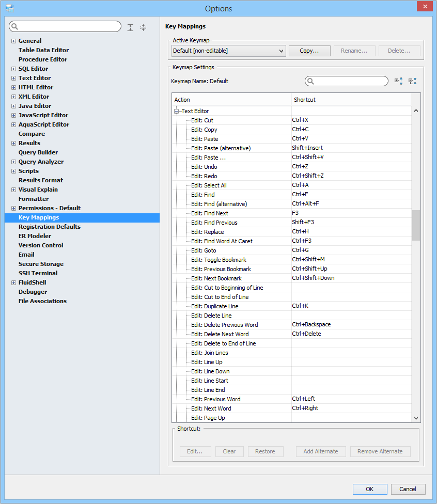Select the Query Builder page
The image size is (437, 504).
38,152
